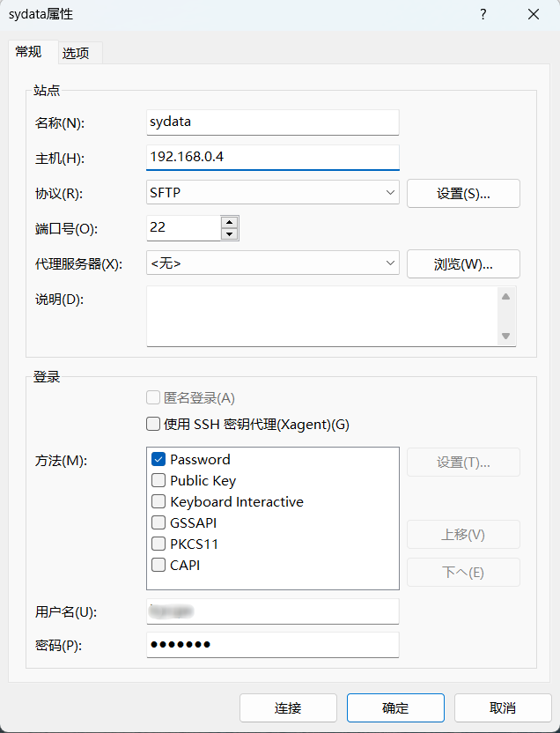The width and height of the screenshot is (560, 733).
Task: Check the GSSAPI method
Action: [x=158, y=522]
